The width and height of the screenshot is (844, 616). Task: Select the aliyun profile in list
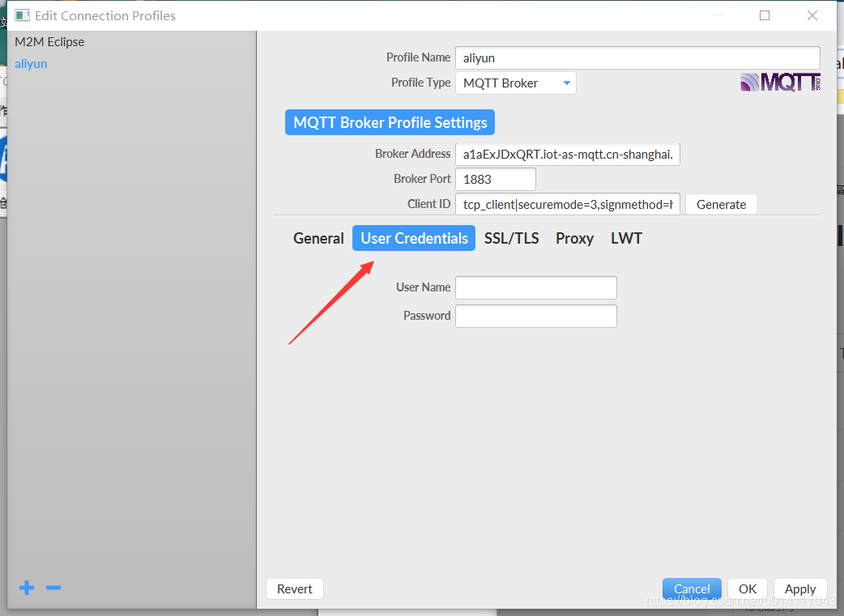pyautogui.click(x=31, y=63)
